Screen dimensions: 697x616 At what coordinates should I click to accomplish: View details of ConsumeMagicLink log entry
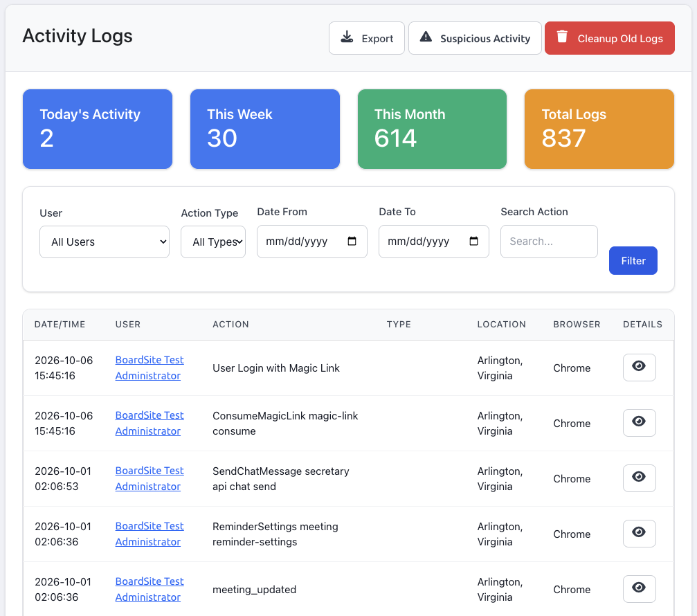[640, 423]
